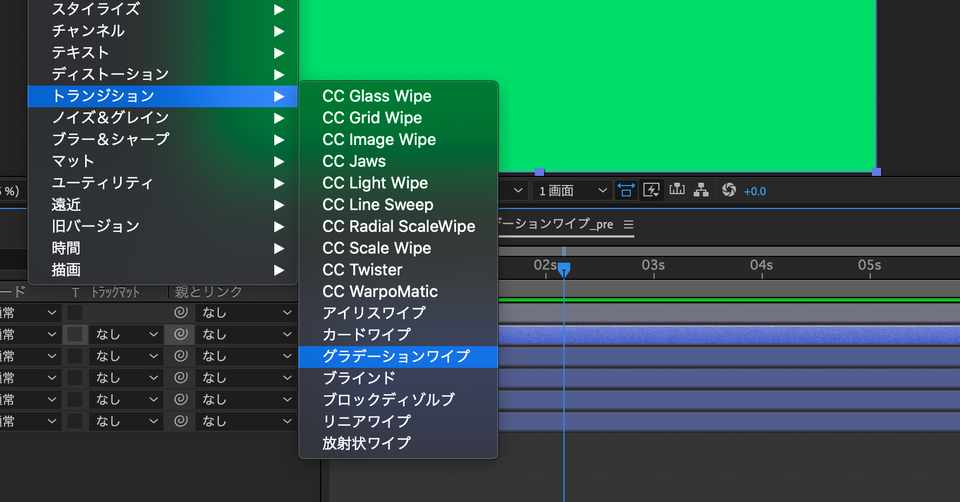Open the スタイライズ effects submenu
Image resolution: width=960 pixels, height=502 pixels.
tap(163, 9)
